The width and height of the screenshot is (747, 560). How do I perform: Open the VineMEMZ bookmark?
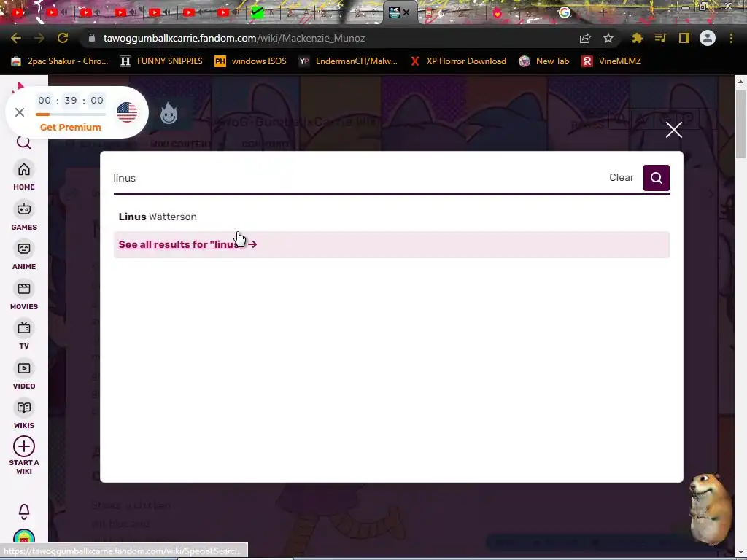click(612, 61)
